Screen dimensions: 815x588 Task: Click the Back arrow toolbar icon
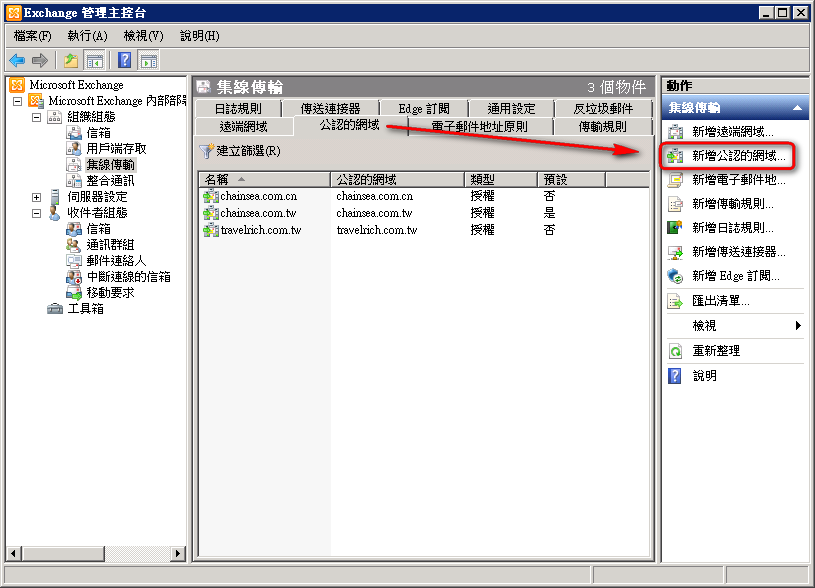(17, 60)
